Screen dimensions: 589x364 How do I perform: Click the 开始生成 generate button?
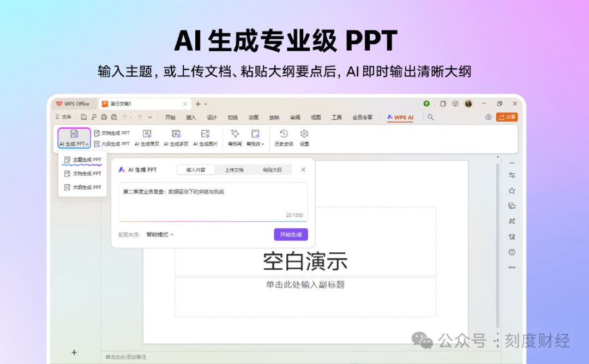(291, 234)
